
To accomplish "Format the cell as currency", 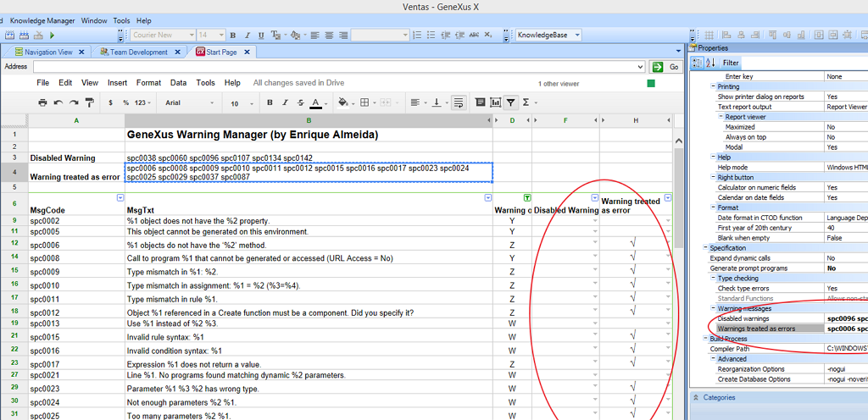I will pyautogui.click(x=111, y=102).
